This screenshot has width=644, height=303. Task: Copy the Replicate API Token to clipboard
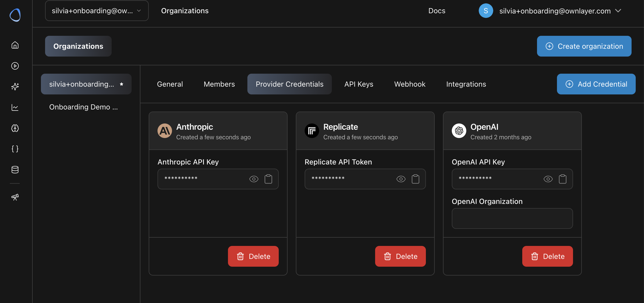point(416,179)
